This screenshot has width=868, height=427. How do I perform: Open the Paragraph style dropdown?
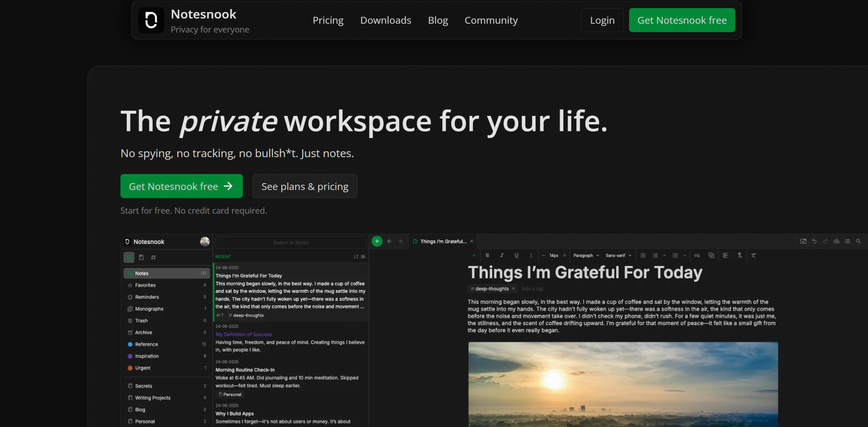click(x=586, y=255)
